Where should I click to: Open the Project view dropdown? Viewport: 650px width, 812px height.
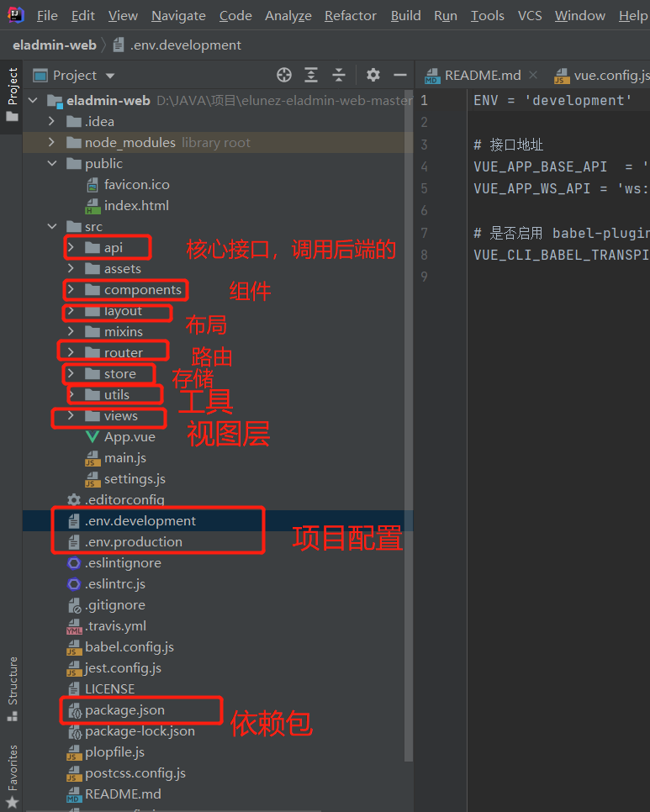click(110, 76)
